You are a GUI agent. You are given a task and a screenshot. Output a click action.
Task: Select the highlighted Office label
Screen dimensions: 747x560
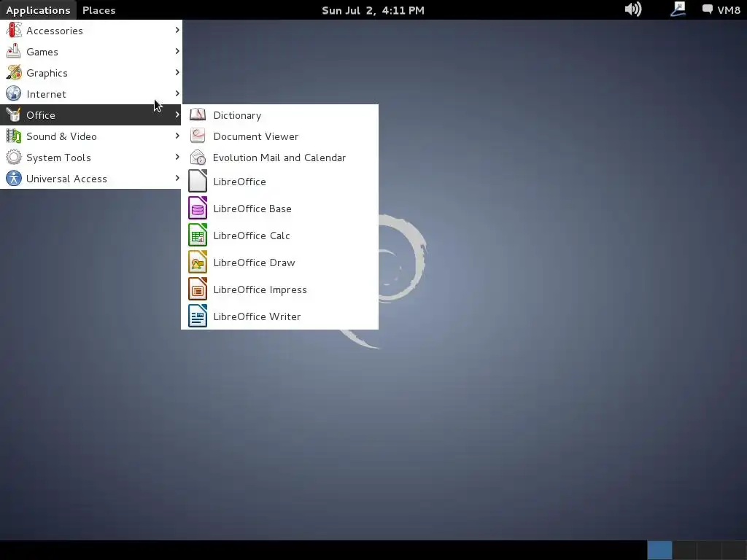coord(41,115)
